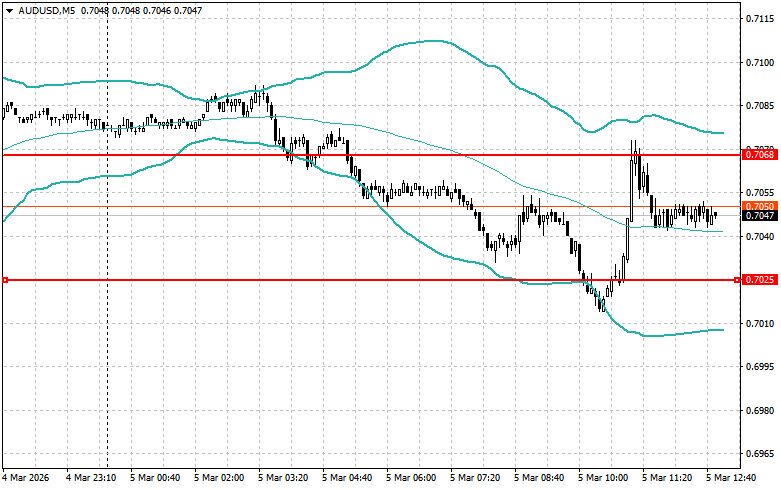Screen dimensions: 781x489
Task: Click the 5 Mar 02:00 time label
Action: tap(220, 478)
